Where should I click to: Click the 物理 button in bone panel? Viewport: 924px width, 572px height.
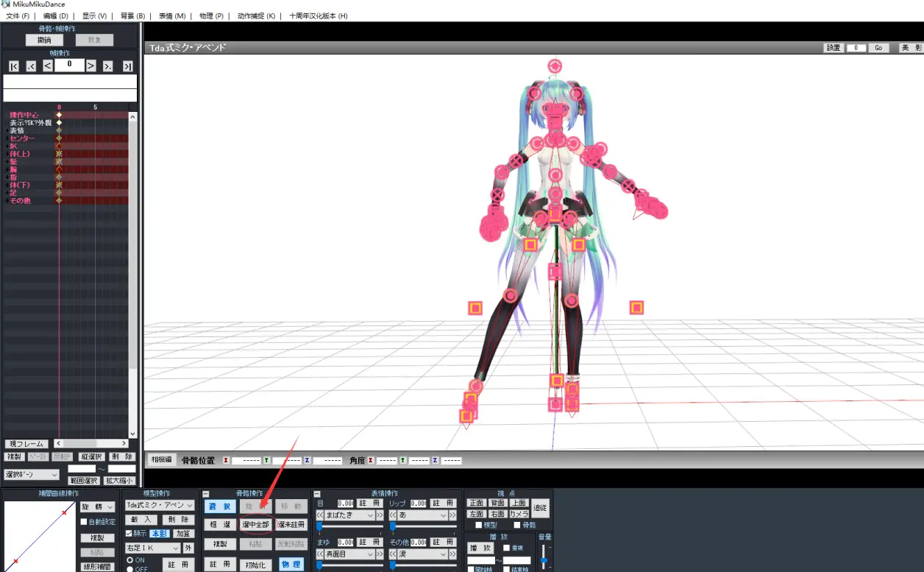[291, 565]
